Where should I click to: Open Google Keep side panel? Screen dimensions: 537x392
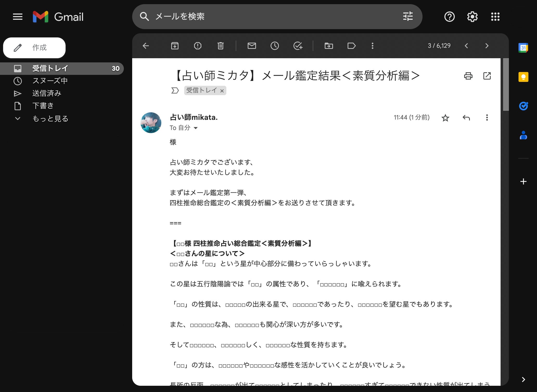(x=523, y=77)
